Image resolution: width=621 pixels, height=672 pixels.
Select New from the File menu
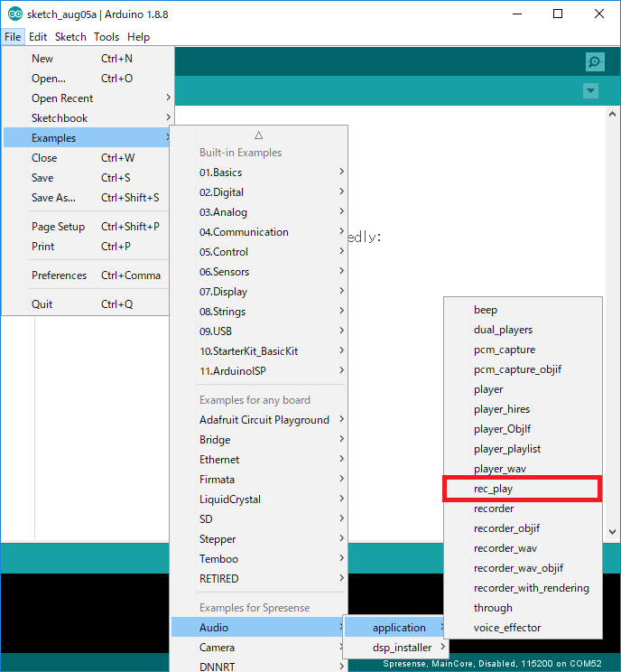point(88,59)
